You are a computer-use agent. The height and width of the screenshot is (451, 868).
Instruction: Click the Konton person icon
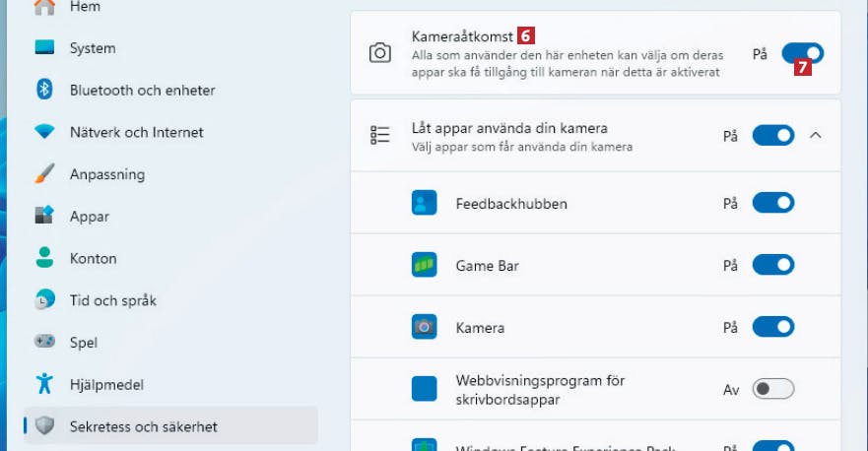pos(44,257)
